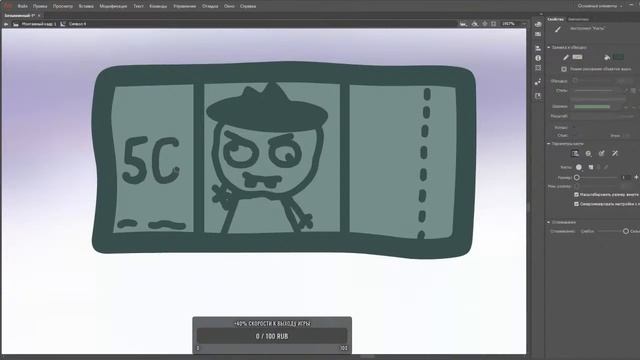Open the bottom panel icon in side dock

point(538,96)
